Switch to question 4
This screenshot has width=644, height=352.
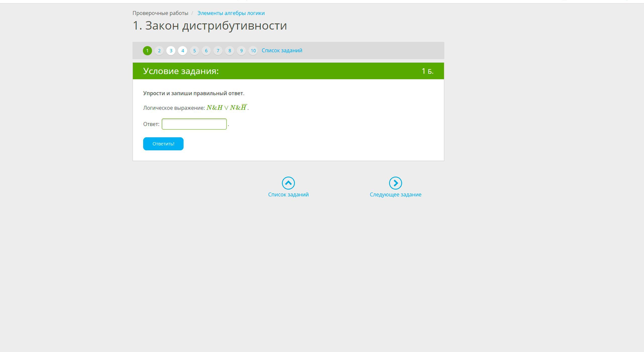tap(183, 51)
